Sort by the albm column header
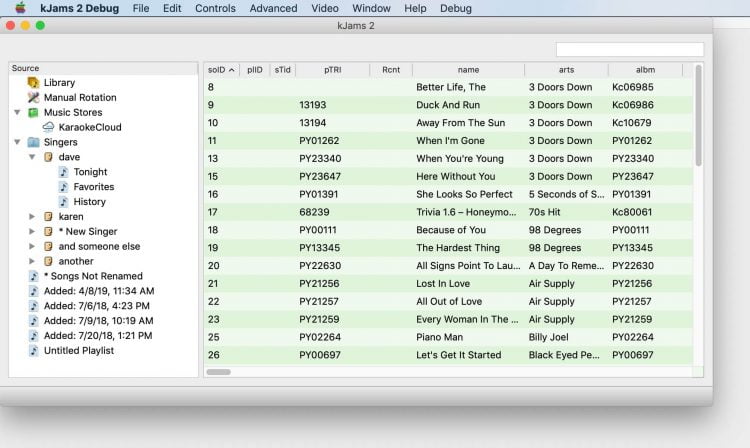The height and width of the screenshot is (448, 750). pyautogui.click(x=645, y=70)
